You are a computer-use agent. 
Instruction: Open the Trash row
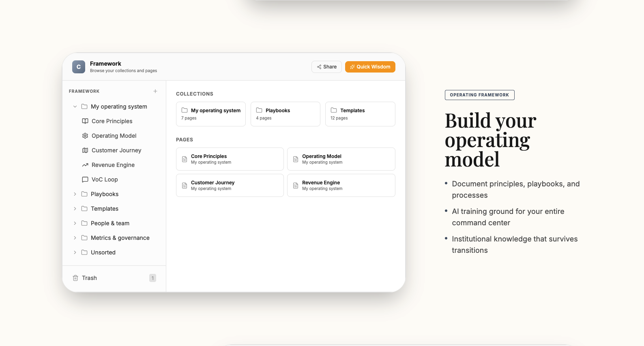(x=114, y=278)
